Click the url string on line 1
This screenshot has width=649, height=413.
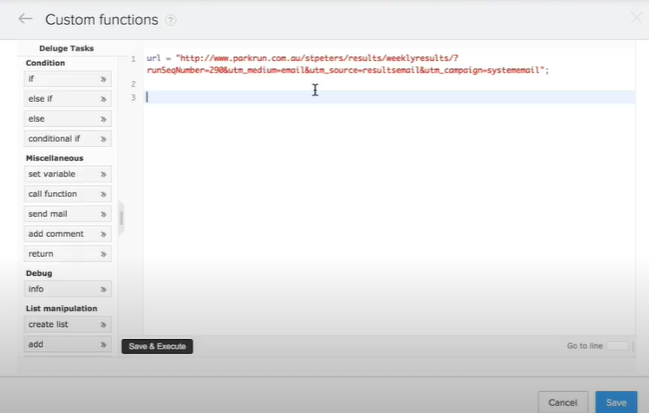click(348, 64)
